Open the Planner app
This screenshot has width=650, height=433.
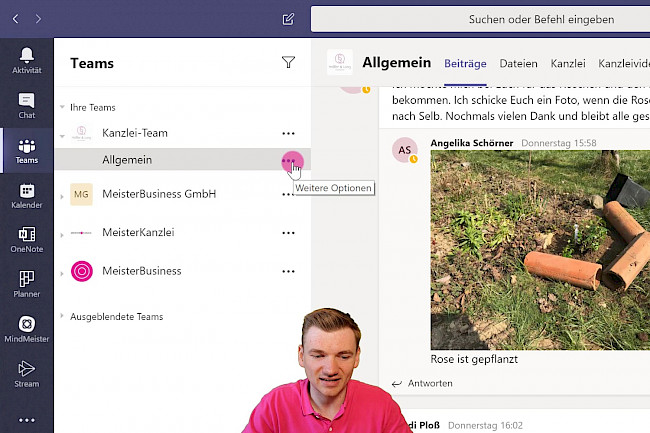26,286
